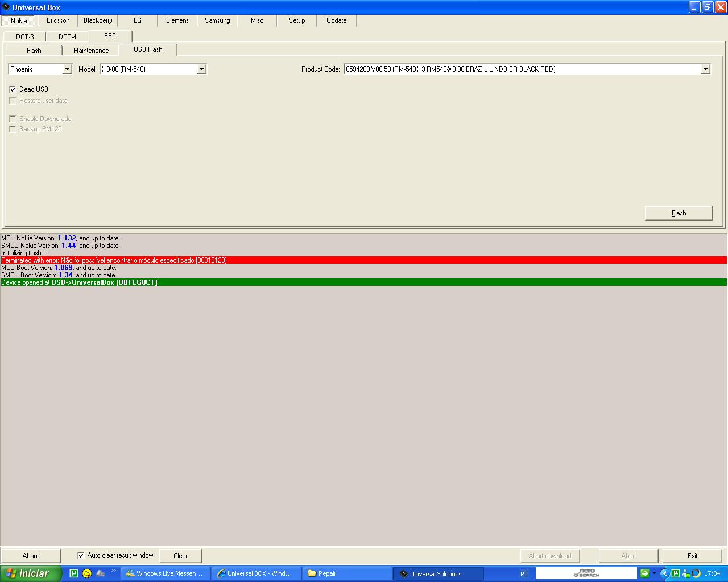The height and width of the screenshot is (582, 728).
Task: Click the Abort download button
Action: coord(550,556)
